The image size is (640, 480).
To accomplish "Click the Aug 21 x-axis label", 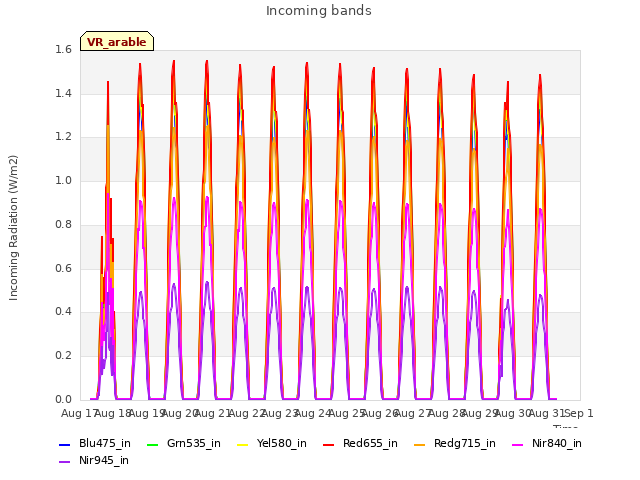I will tap(213, 413).
